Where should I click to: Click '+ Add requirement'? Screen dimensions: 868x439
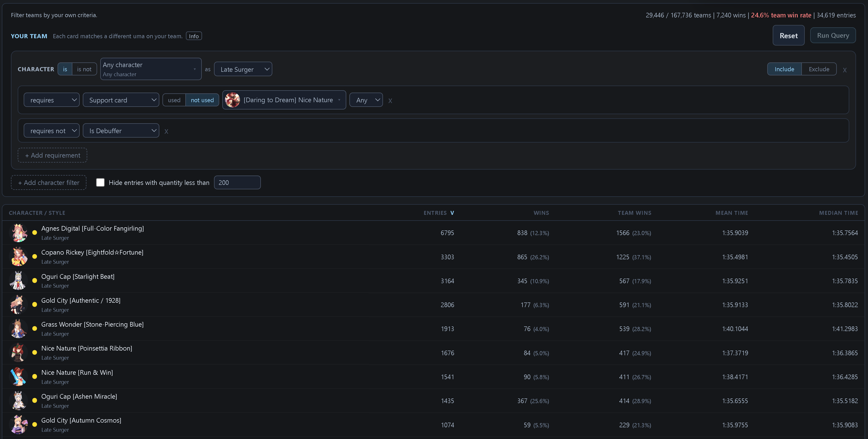53,155
